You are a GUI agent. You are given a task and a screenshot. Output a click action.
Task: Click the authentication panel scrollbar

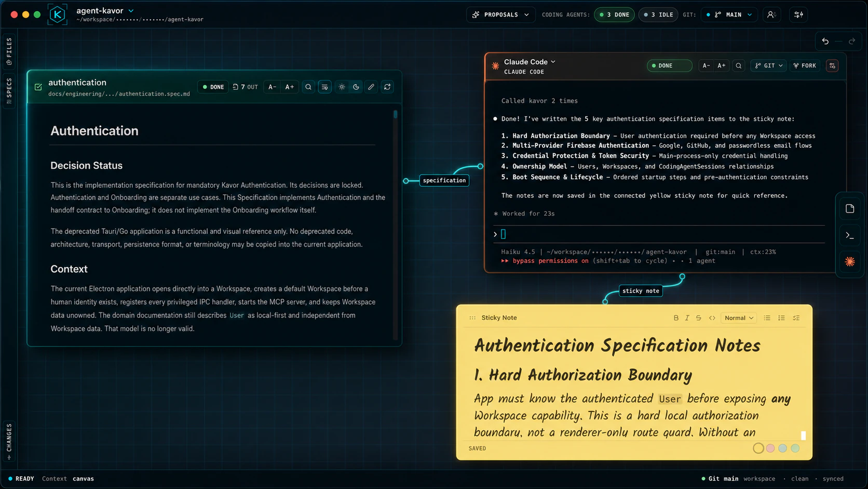pos(395,114)
